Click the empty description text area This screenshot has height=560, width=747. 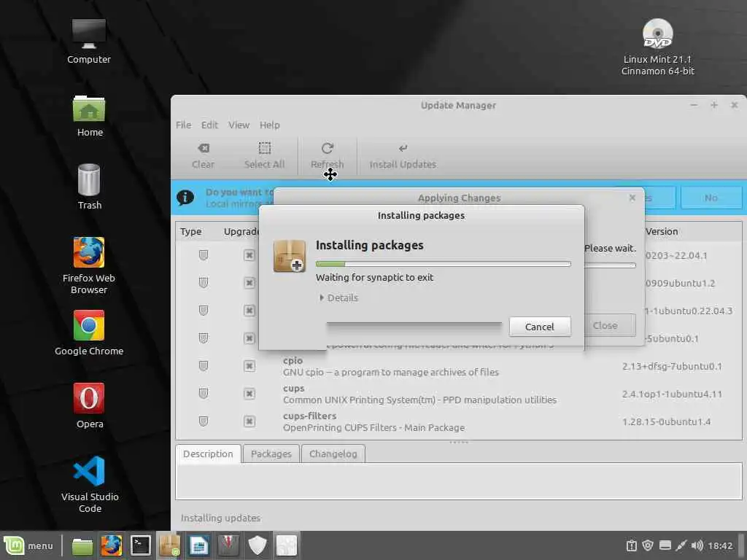(458, 481)
